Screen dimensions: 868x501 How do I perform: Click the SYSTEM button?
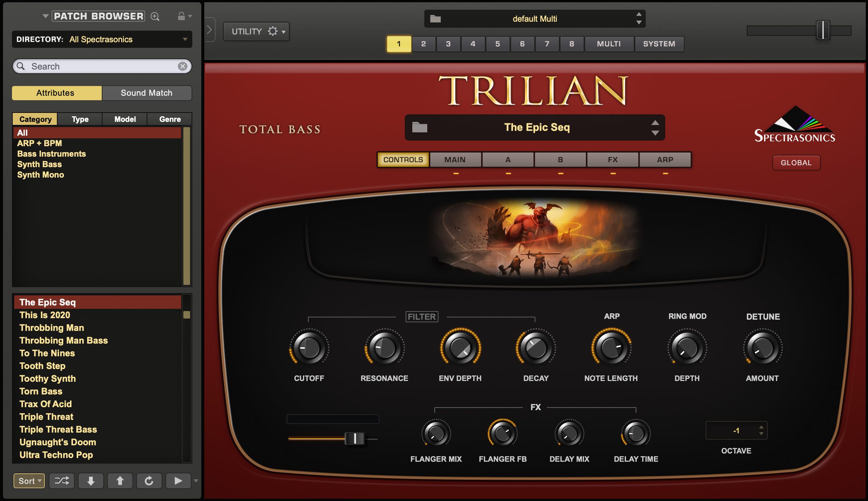[x=660, y=44]
